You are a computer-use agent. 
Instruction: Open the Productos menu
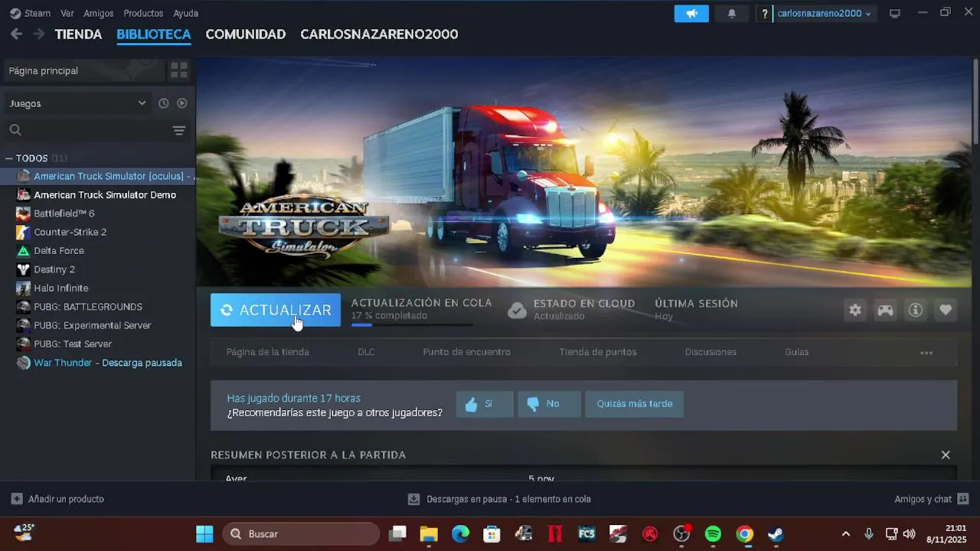(143, 13)
